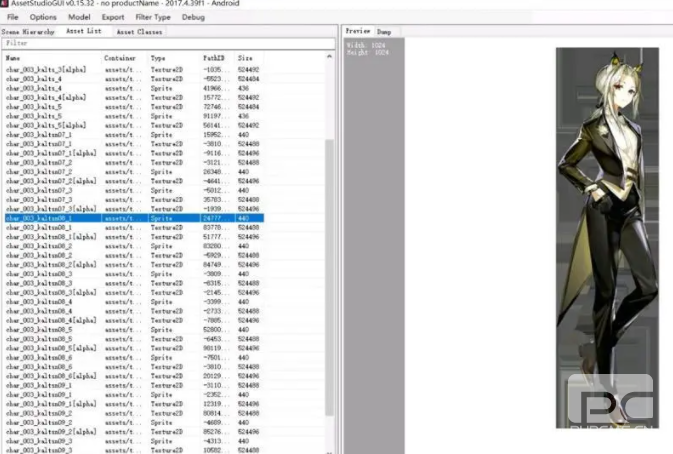
Task: Open the Model menu
Action: coord(79,17)
